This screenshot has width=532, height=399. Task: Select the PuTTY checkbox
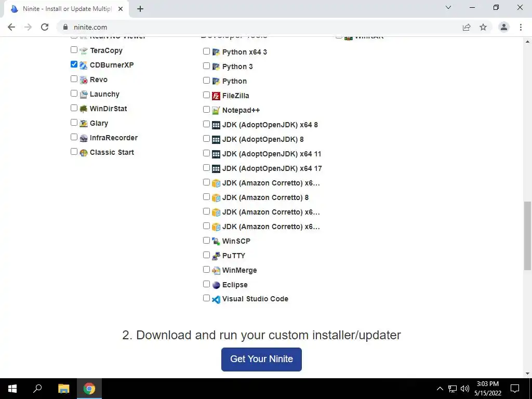[x=206, y=255]
